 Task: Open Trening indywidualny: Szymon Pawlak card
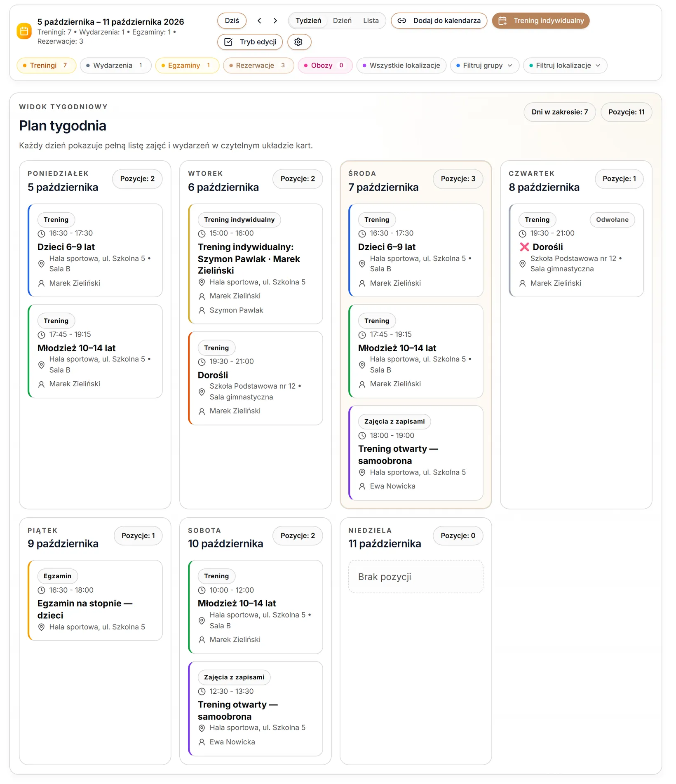click(255, 264)
